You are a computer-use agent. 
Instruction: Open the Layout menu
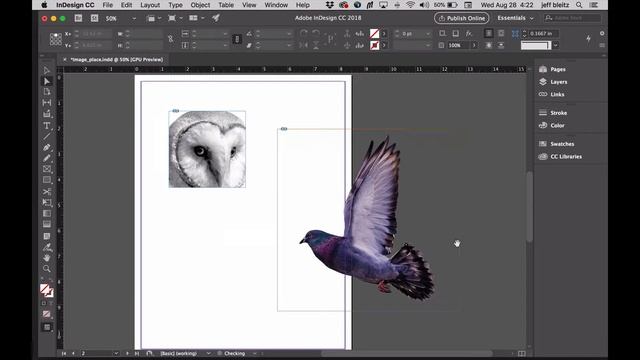click(150, 5)
